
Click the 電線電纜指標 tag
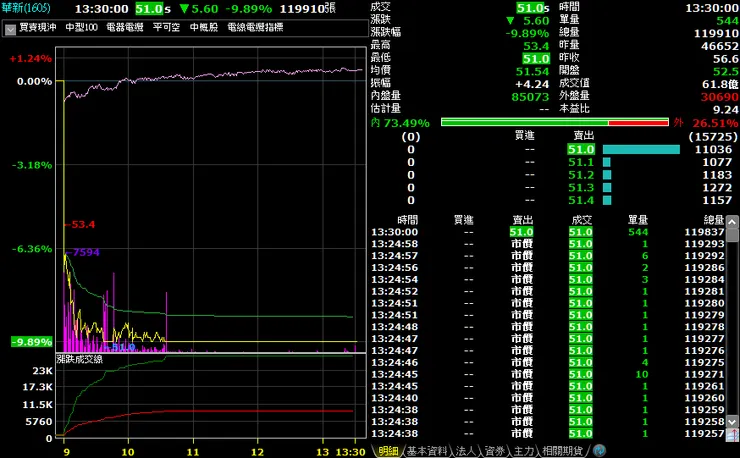coord(255,27)
